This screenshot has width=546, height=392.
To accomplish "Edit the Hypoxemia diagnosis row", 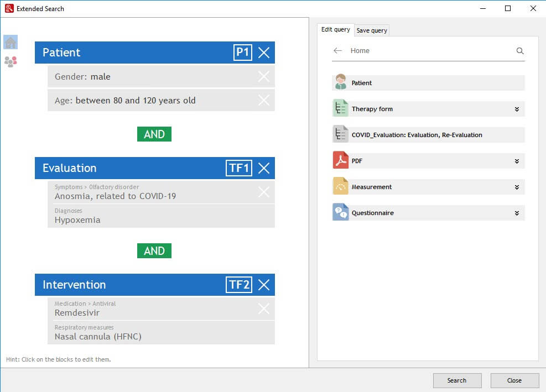I will point(161,216).
